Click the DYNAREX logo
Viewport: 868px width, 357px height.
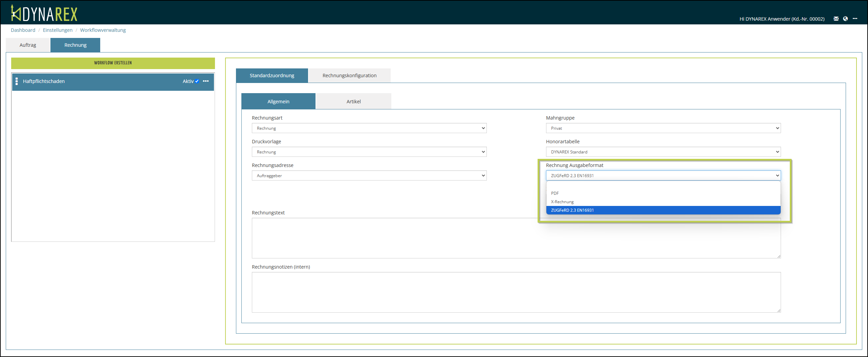(x=44, y=14)
